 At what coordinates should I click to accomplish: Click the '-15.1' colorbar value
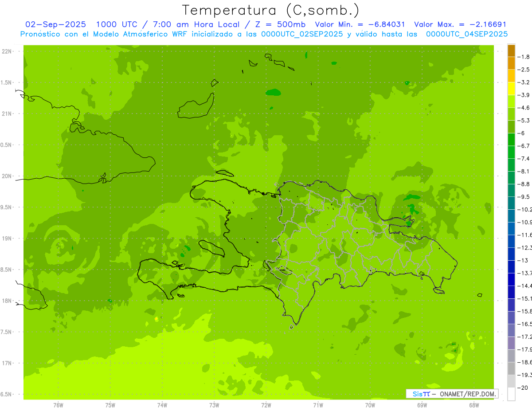click(x=525, y=298)
